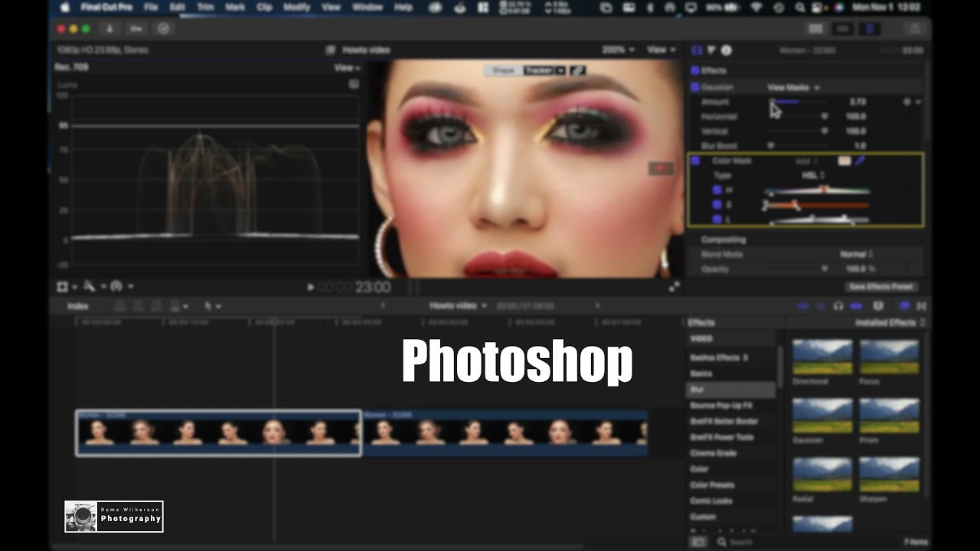Toggle viewer fullscreen arrows icon
The width and height of the screenshot is (980, 551).
[674, 287]
